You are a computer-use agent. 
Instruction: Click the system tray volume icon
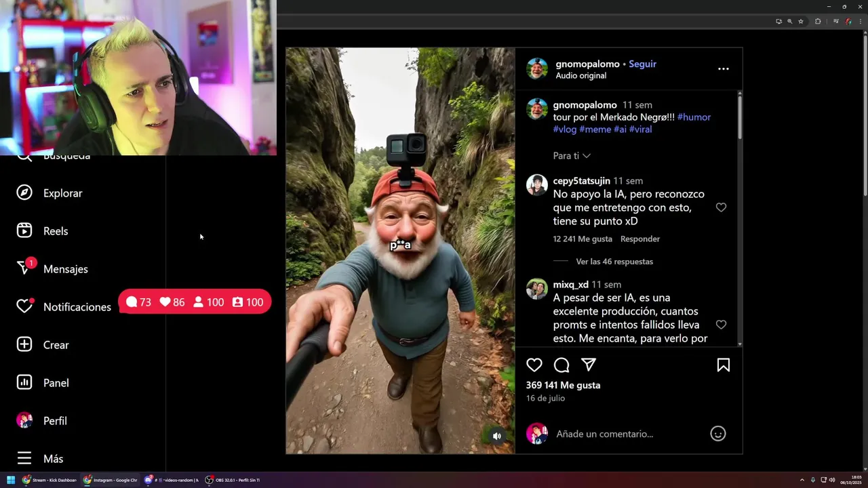click(832, 480)
